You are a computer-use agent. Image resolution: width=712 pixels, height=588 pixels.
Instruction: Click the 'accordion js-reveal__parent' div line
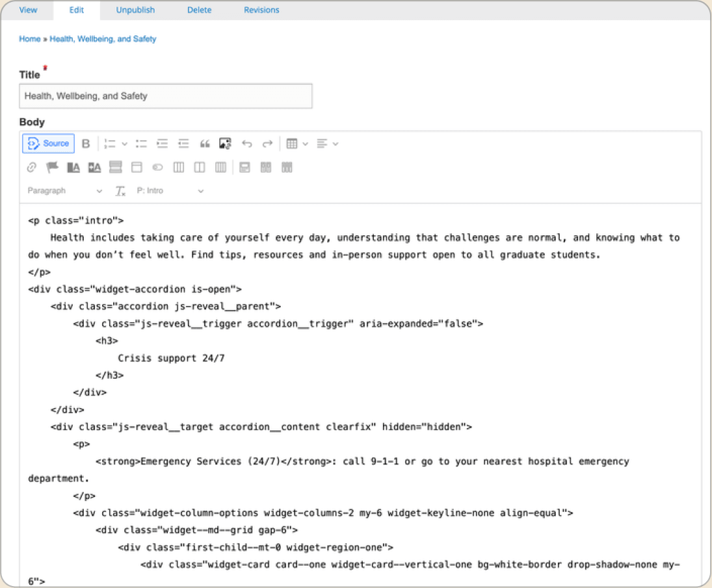166,307
